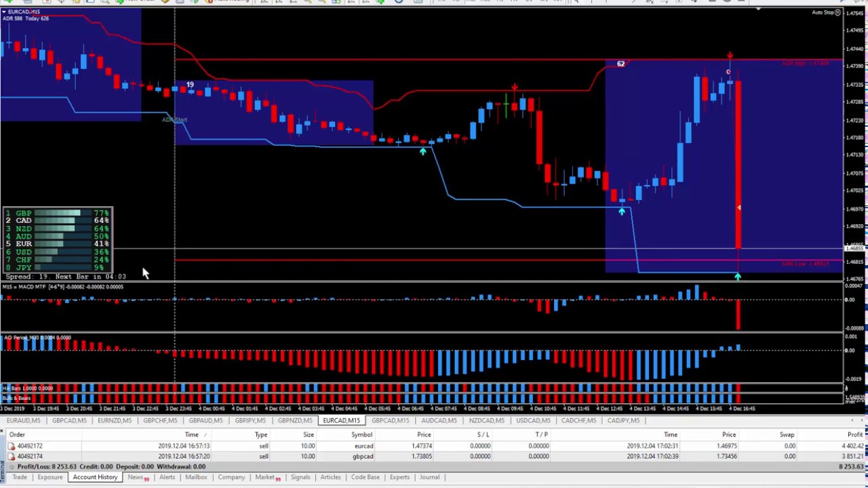Sort history by Swap column header

click(x=787, y=434)
